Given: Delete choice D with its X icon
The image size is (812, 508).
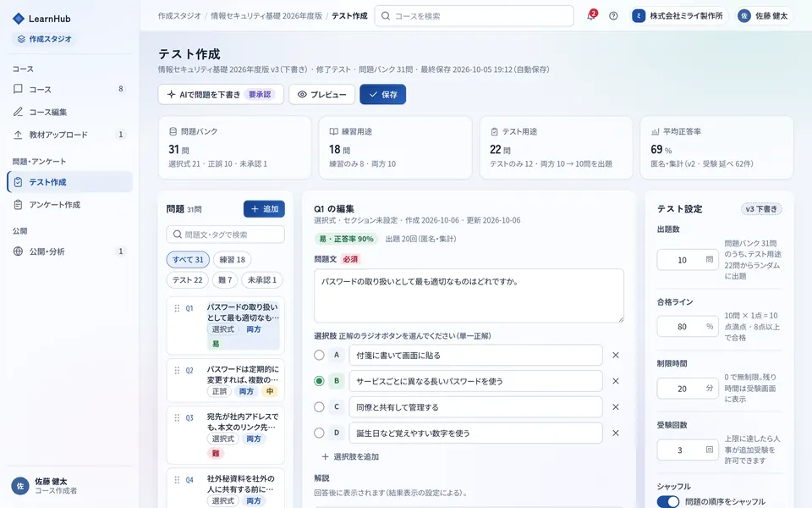Looking at the screenshot, I should 616,433.
